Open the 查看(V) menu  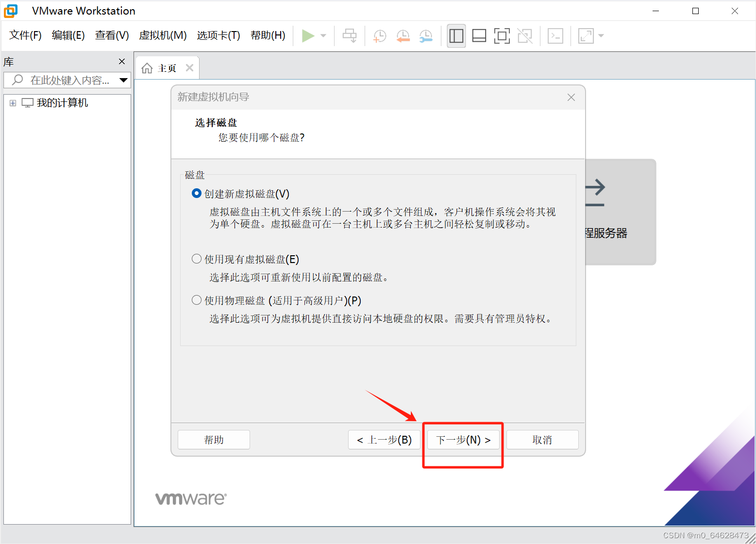(112, 35)
